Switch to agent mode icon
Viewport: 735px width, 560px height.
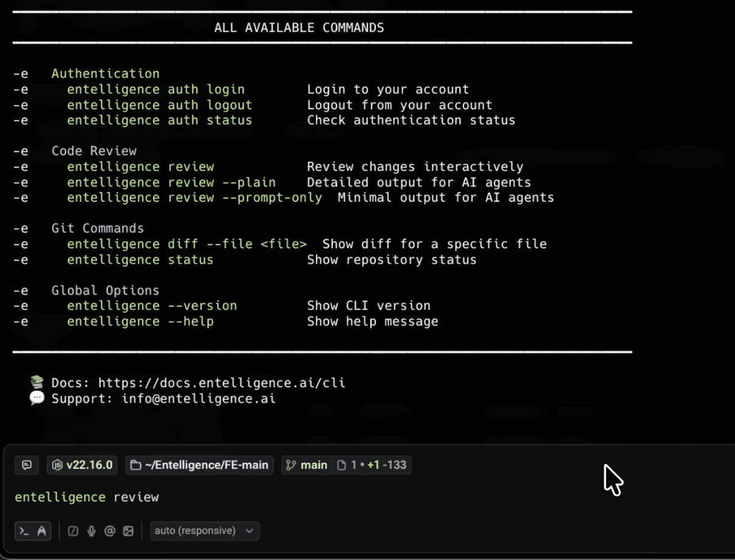(42, 531)
